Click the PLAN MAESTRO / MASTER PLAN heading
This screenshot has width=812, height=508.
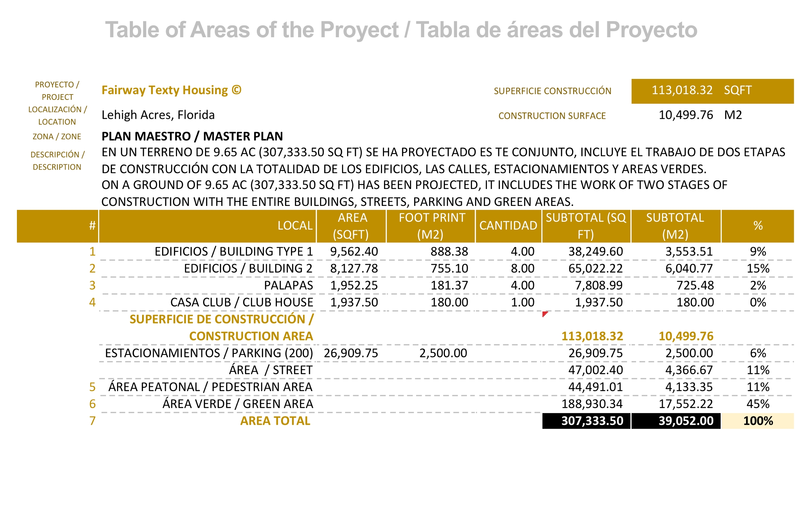[192, 136]
